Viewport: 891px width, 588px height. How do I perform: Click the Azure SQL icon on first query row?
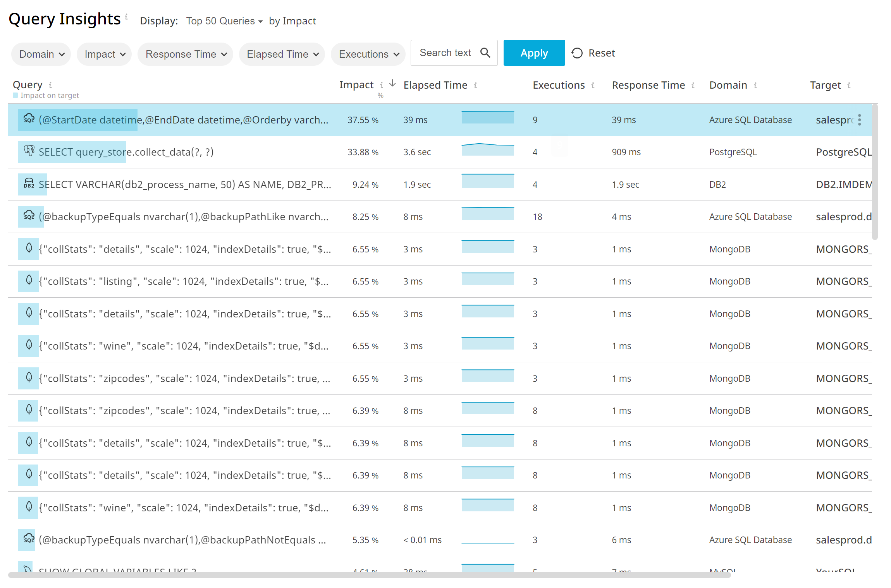pyautogui.click(x=29, y=119)
